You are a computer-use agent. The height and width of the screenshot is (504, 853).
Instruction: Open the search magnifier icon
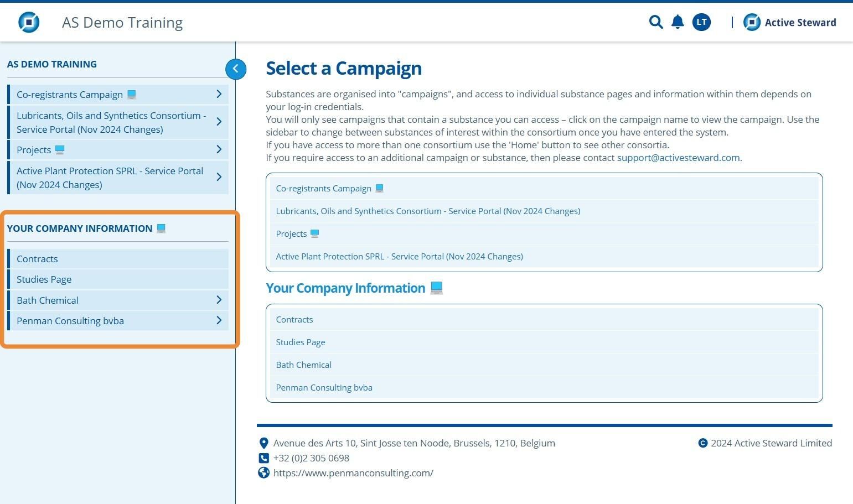click(656, 22)
